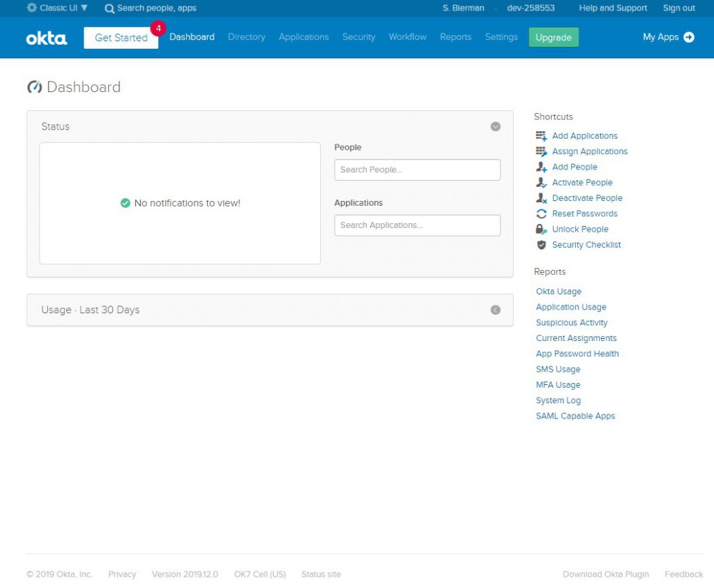Collapse the Status panel

(x=495, y=127)
